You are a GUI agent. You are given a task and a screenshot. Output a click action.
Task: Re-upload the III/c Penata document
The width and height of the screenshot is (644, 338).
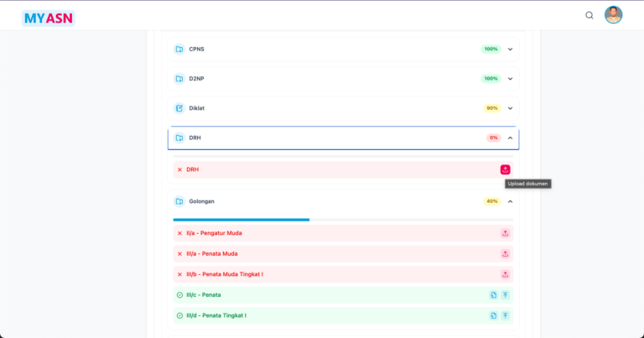[505, 295]
